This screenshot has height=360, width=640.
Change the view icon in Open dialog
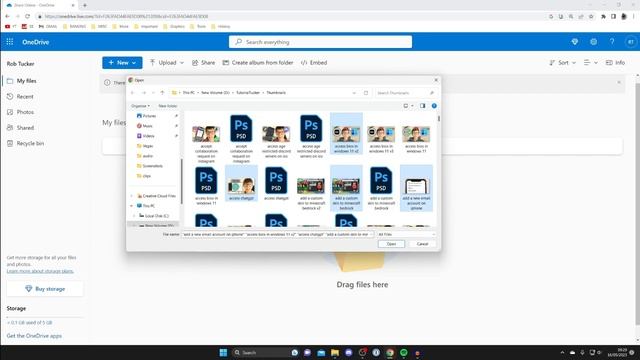pyautogui.click(x=406, y=106)
